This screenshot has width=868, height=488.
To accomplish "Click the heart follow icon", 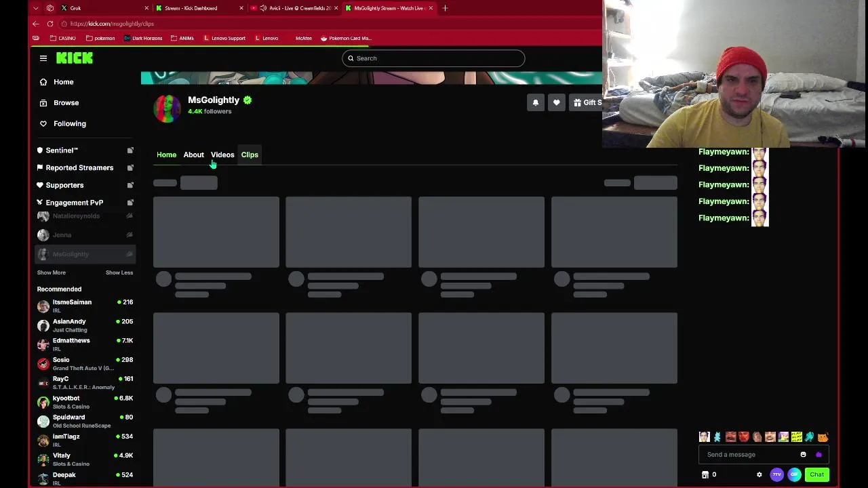I will 557,102.
